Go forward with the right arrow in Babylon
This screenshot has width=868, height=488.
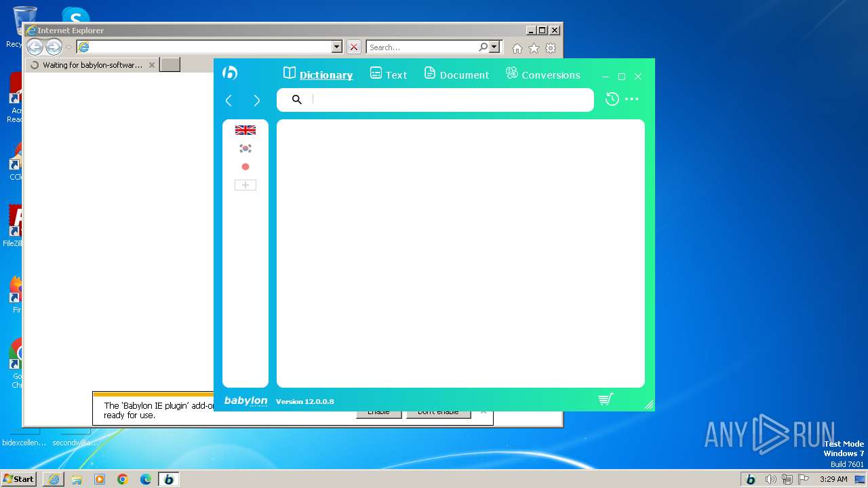pyautogui.click(x=256, y=100)
